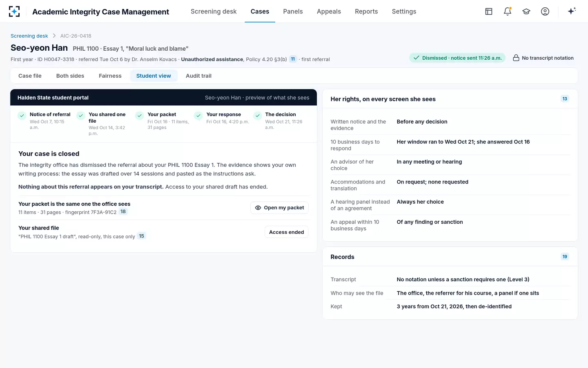588x368 pixels.
Task: Open the Both sides tab
Action: [x=70, y=76]
